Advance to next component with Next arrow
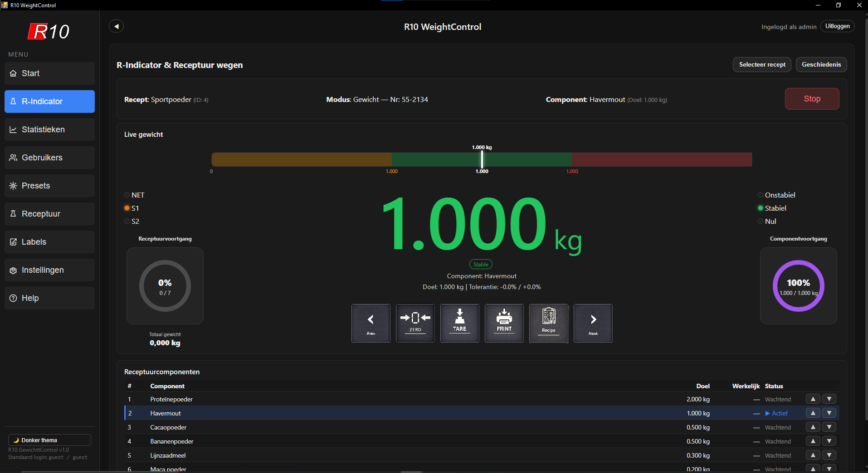This screenshot has width=868, height=473. [x=593, y=323]
